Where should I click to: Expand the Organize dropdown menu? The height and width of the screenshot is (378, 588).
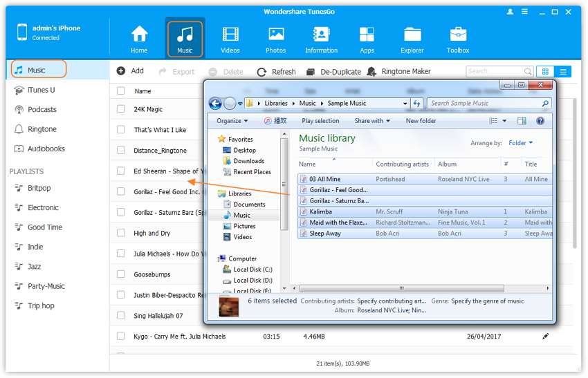click(x=232, y=121)
